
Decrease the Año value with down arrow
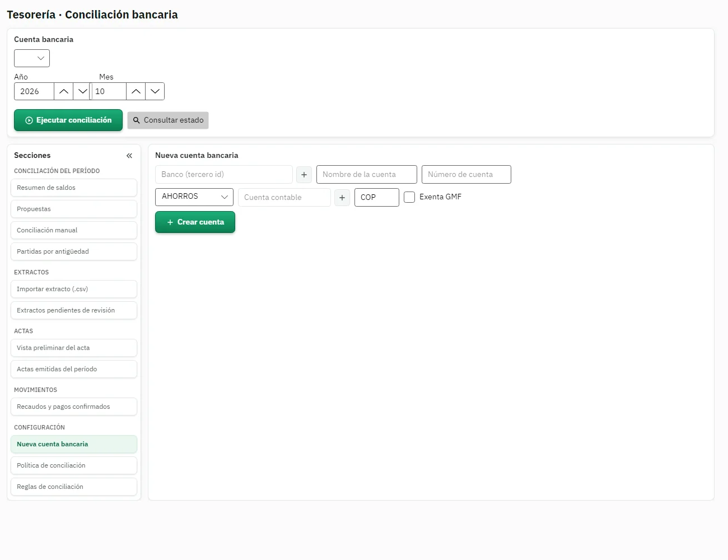pos(82,91)
